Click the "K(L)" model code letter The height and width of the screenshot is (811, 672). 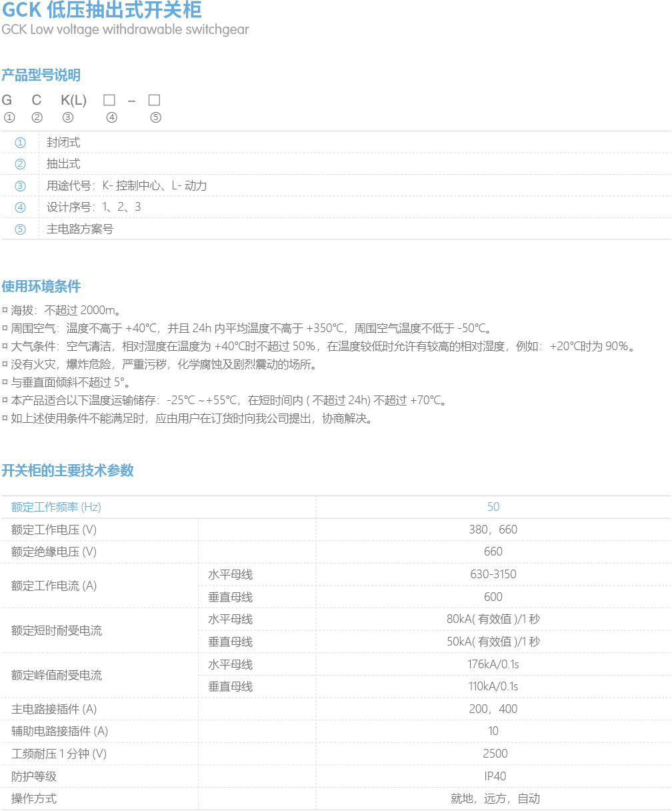click(x=74, y=101)
